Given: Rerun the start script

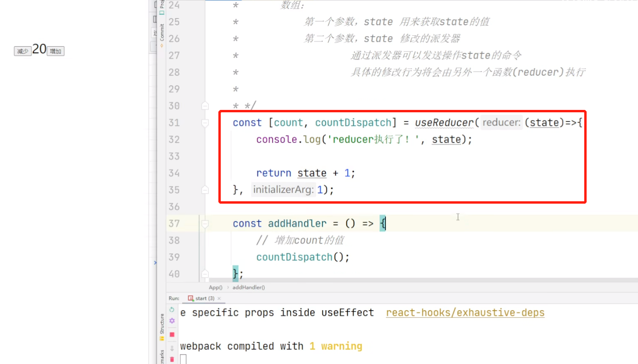Looking at the screenshot, I should (171, 310).
